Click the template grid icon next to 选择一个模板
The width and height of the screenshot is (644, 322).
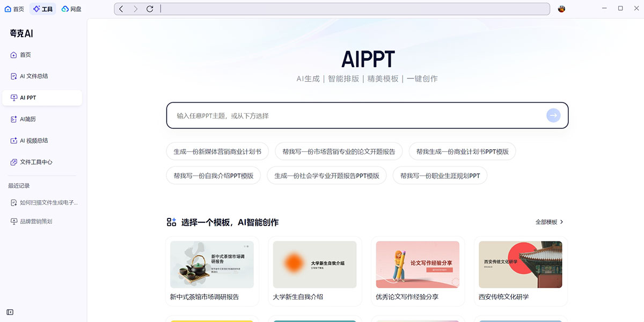171,222
